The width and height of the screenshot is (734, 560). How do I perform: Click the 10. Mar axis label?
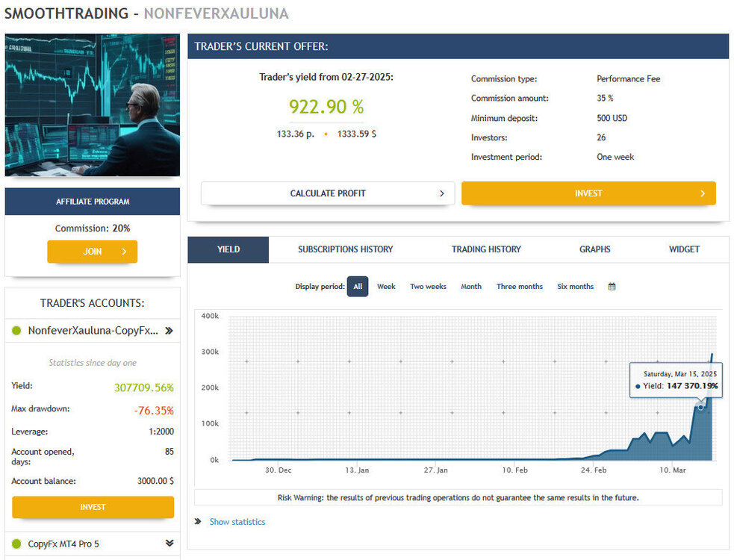click(673, 470)
